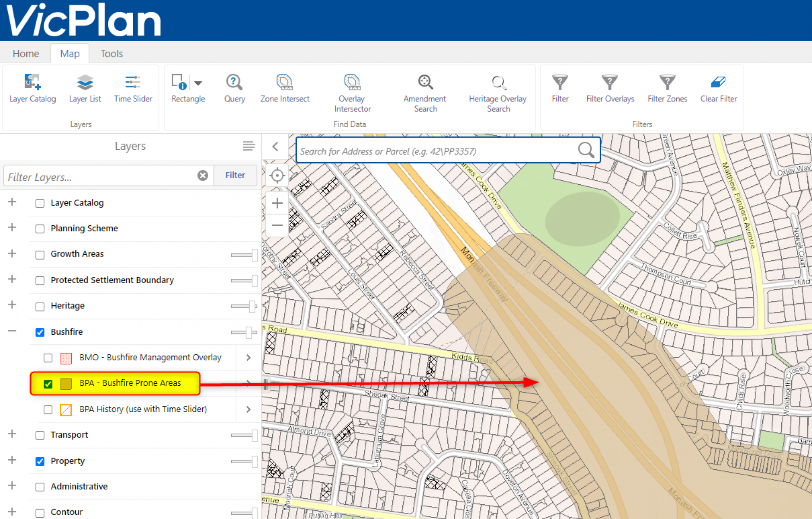
Task: Switch to the Tools tab
Action: 111,54
